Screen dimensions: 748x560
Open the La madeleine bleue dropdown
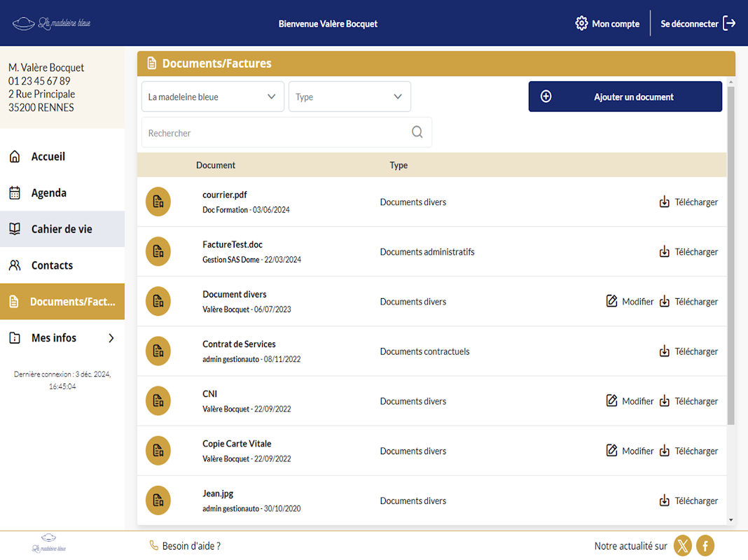[213, 97]
